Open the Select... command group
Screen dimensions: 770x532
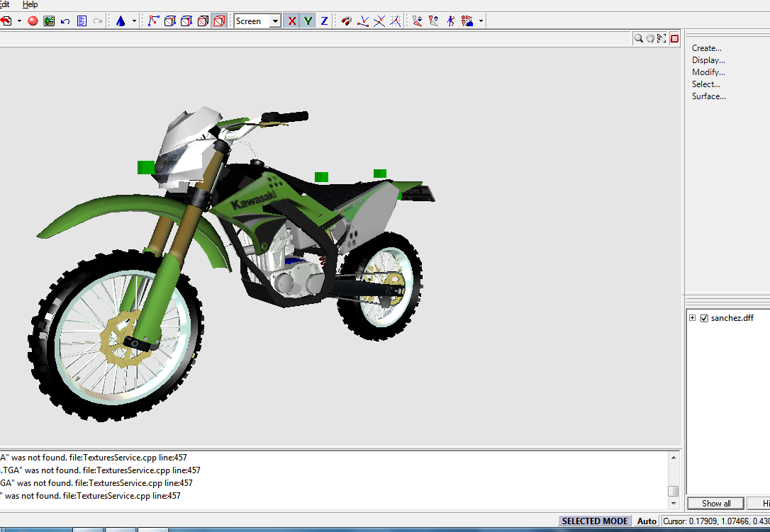[706, 84]
